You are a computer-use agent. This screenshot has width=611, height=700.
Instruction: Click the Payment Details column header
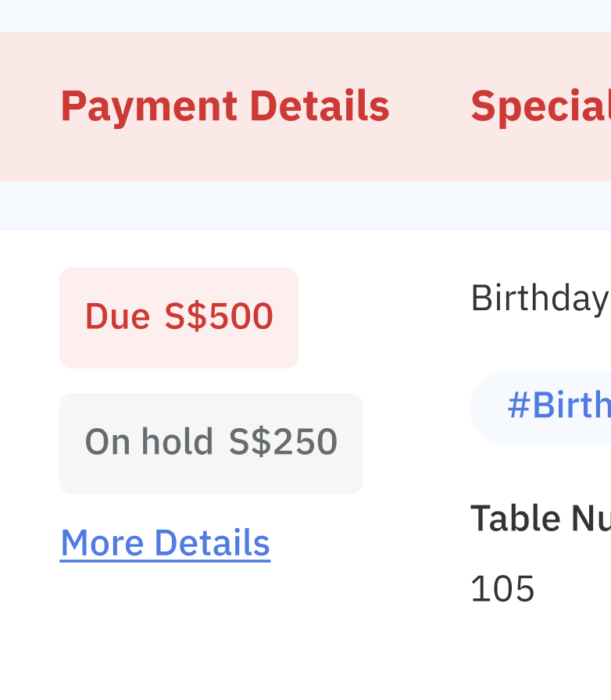[x=224, y=106]
